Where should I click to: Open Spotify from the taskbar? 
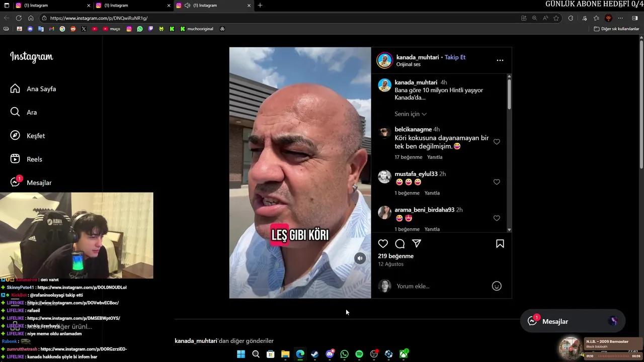(359, 354)
